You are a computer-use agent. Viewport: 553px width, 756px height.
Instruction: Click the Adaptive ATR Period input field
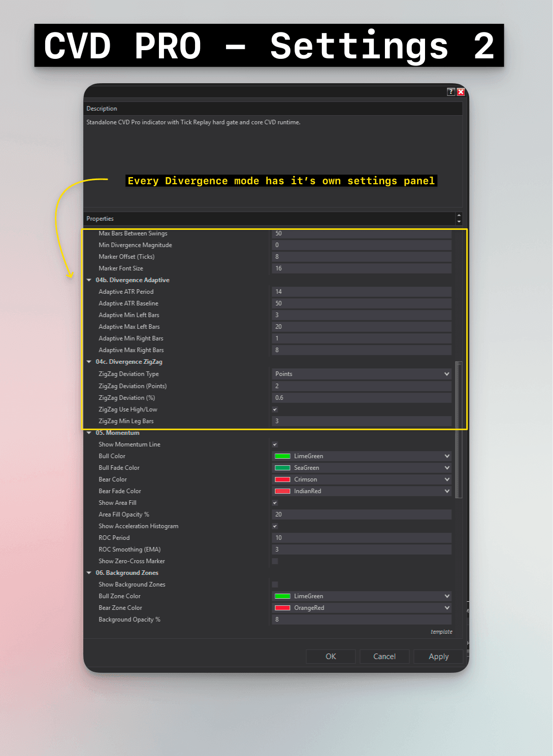(x=361, y=291)
